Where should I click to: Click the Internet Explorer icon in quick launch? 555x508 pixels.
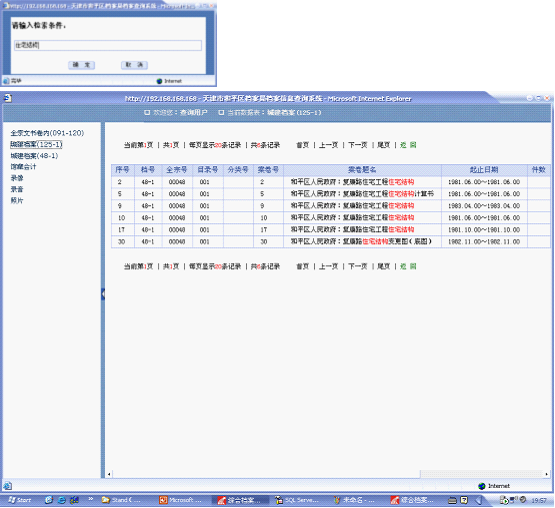61,500
